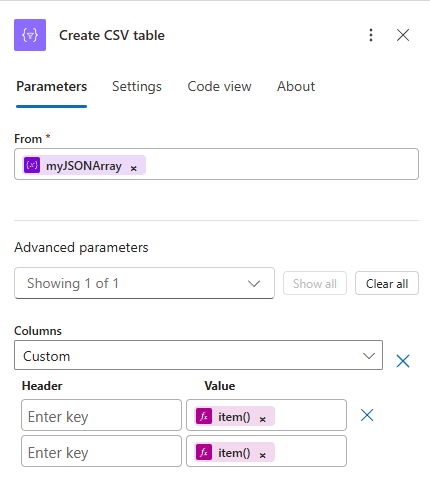This screenshot has height=500, width=430.
Task: Switch to the Settings tab
Action: (137, 86)
